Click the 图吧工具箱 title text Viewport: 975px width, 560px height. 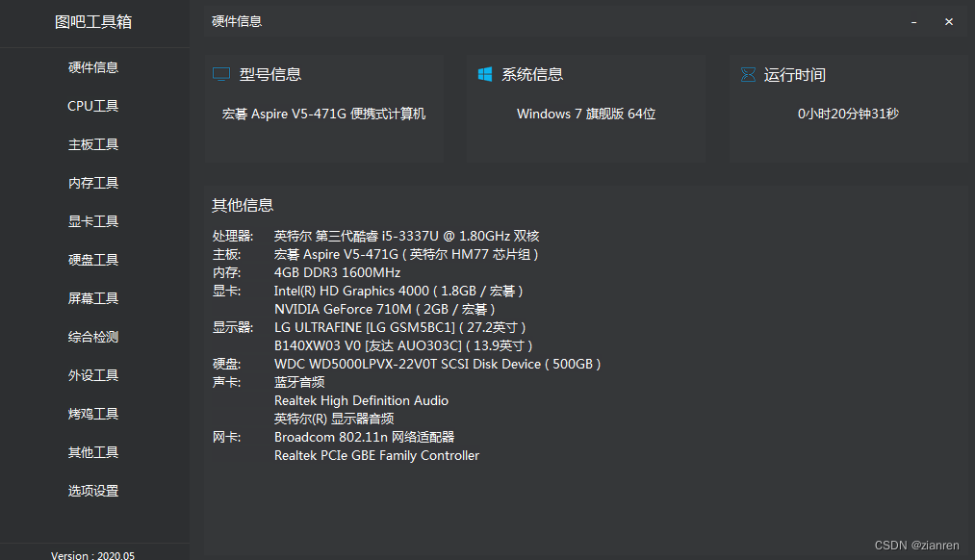(x=93, y=22)
